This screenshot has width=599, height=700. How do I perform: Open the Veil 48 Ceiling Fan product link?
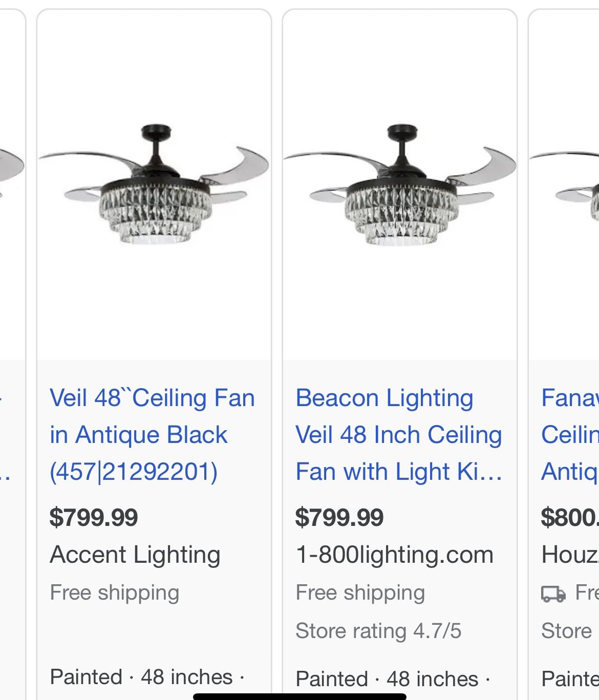click(152, 434)
